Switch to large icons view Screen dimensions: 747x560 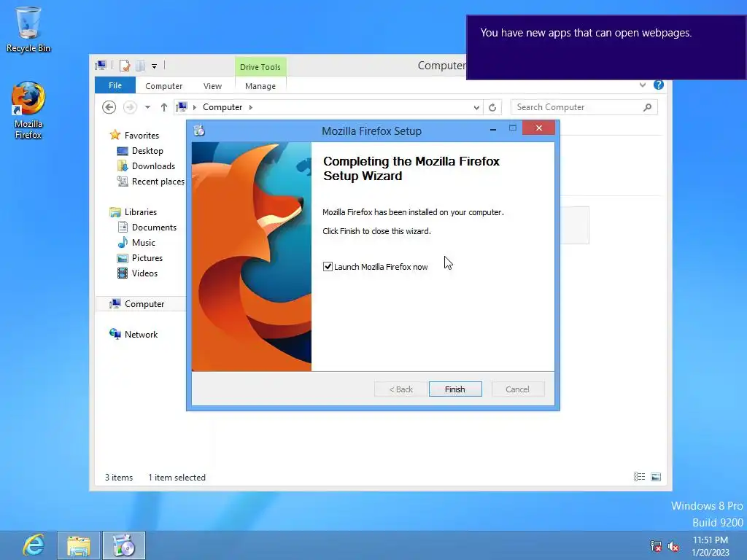pyautogui.click(x=656, y=477)
